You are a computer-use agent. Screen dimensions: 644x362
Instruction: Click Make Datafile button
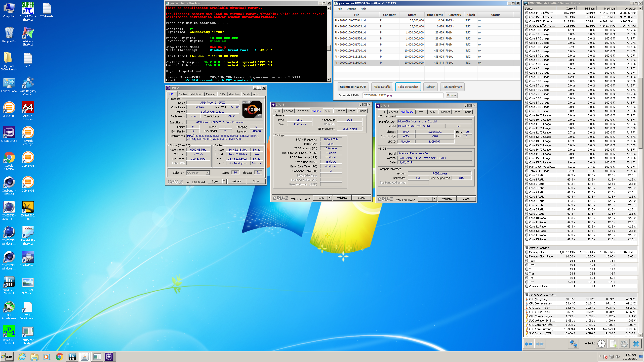pyautogui.click(x=382, y=87)
